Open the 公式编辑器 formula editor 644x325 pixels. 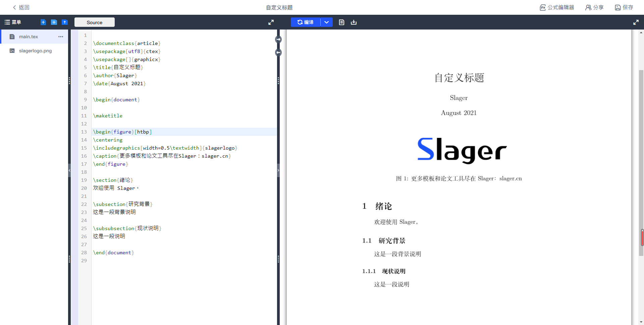pyautogui.click(x=557, y=7)
